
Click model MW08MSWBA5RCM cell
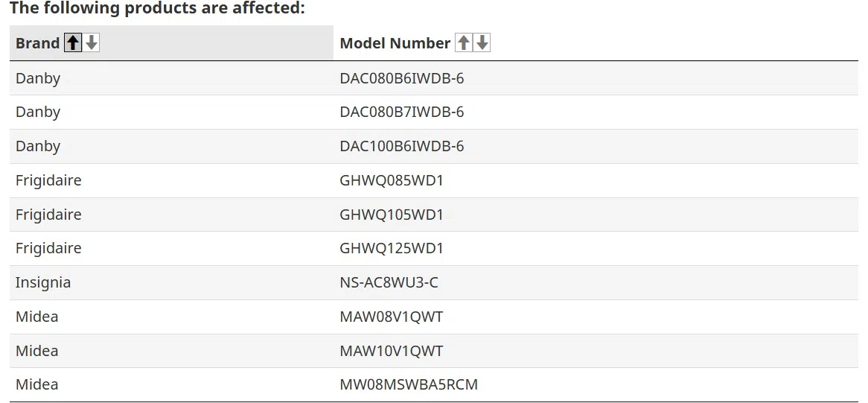click(x=409, y=384)
